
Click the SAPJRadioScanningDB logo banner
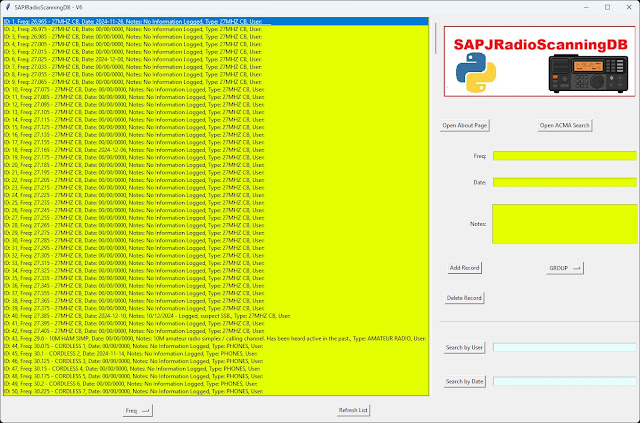tap(540, 61)
